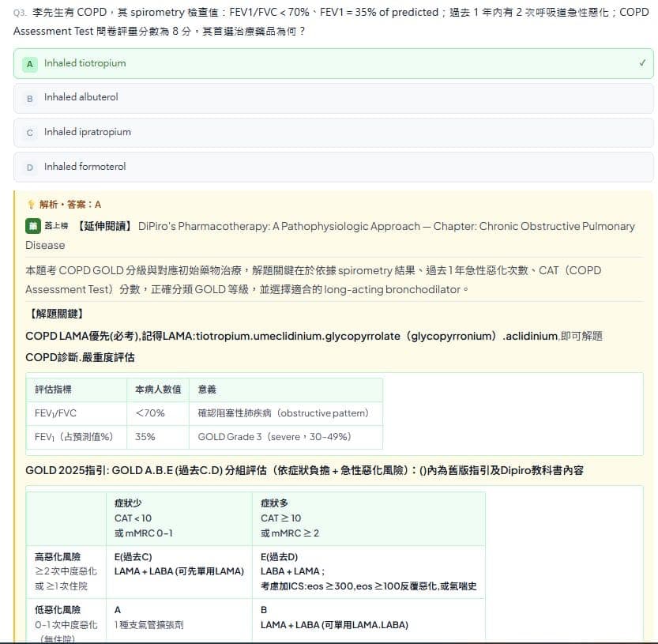Select the 評估指標 table header cell

(x=77, y=390)
